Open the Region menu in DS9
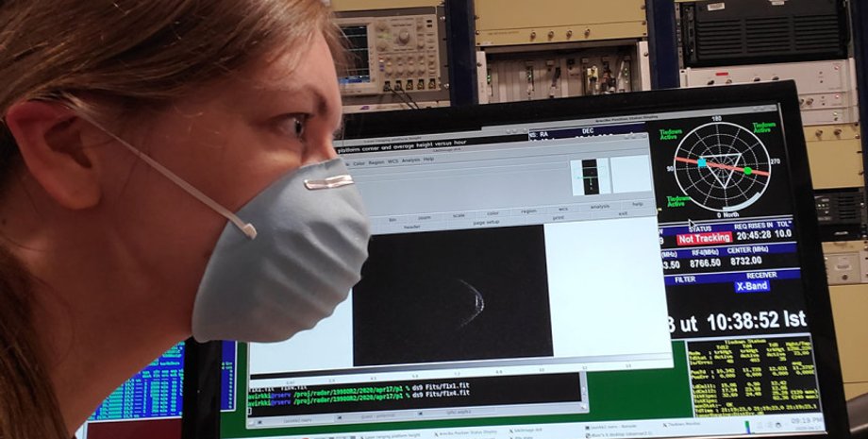This screenshot has height=439, width=868. 376,162
